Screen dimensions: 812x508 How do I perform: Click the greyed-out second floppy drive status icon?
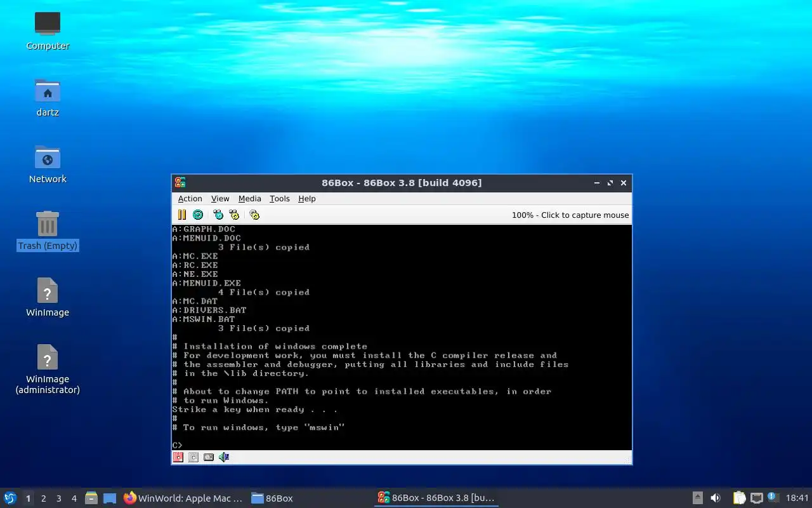click(x=193, y=457)
